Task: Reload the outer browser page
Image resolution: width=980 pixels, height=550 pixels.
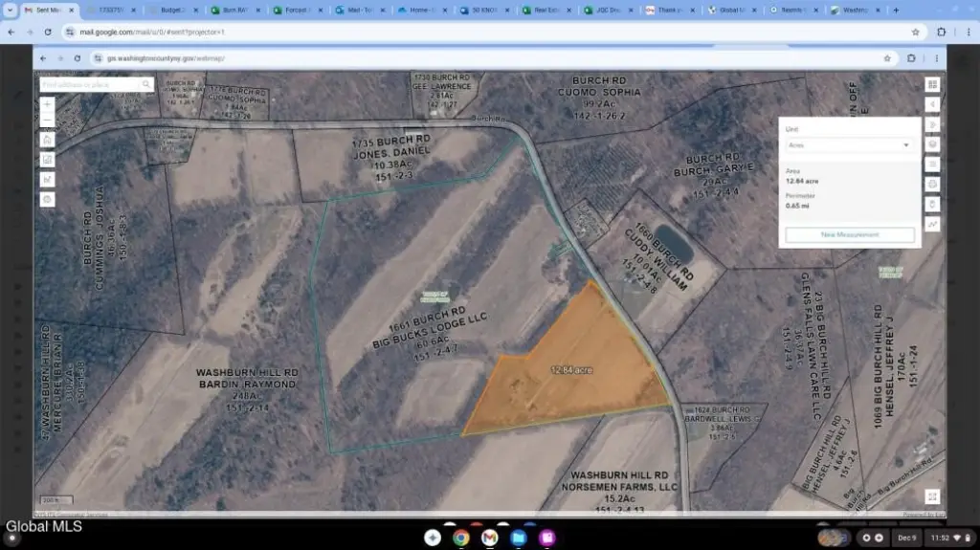Action: pos(48,32)
